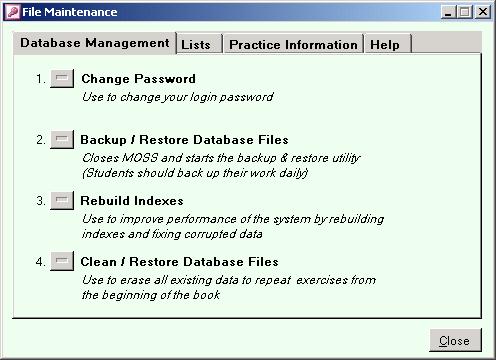
Task: Select the Database Management tab
Action: click(95, 43)
